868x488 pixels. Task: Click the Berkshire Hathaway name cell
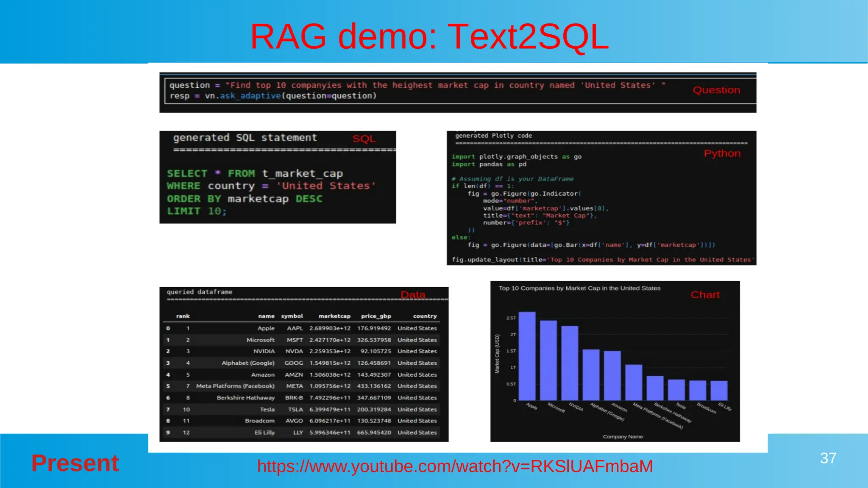tap(245, 398)
